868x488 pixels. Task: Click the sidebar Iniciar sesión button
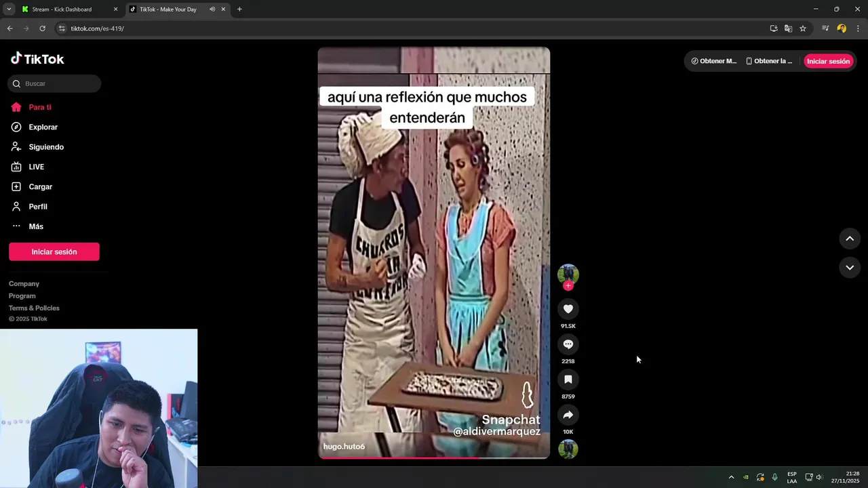pyautogui.click(x=54, y=251)
